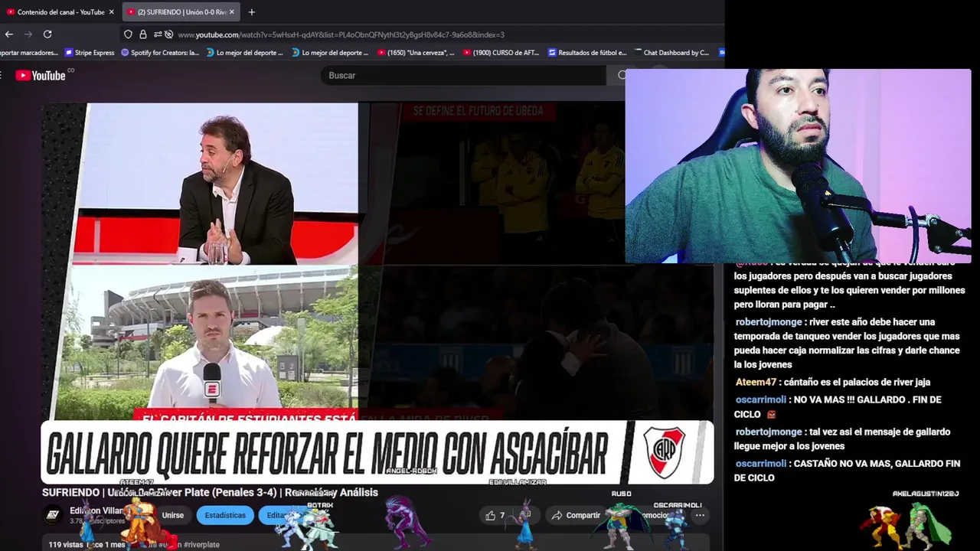Click the channel avatar below video title
The width and height of the screenshot is (980, 551).
[x=52, y=515]
